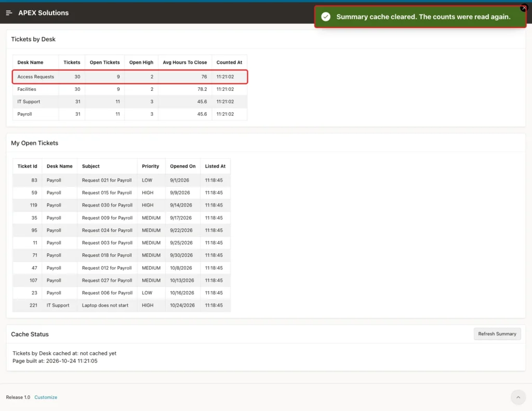Sort by Desk Name column in Tickets by Desk
The image size is (532, 411).
31,62
